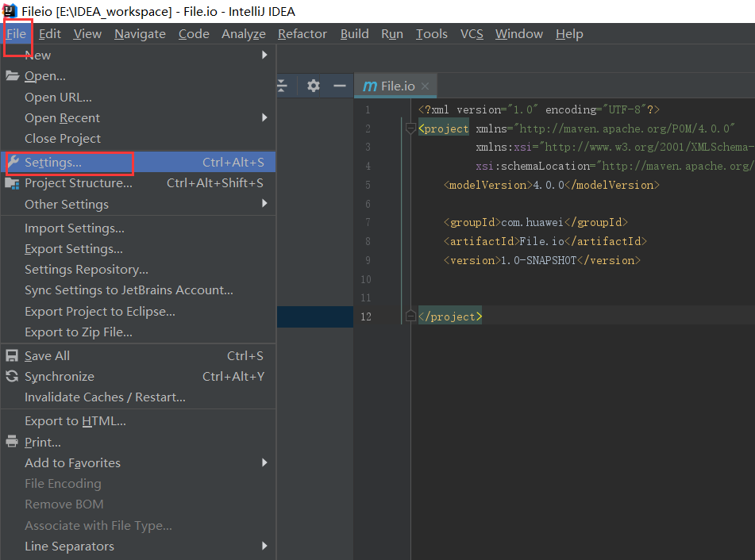
Task: Open the View menu
Action: tap(87, 33)
